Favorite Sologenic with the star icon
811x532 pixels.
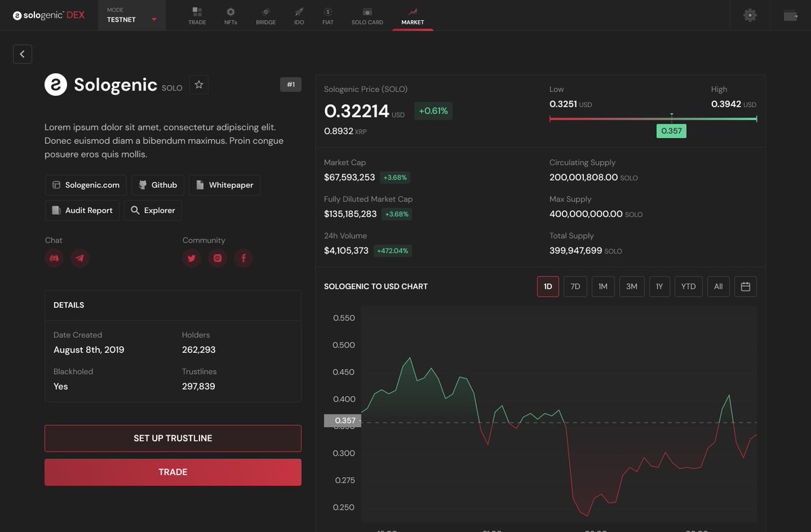point(199,84)
